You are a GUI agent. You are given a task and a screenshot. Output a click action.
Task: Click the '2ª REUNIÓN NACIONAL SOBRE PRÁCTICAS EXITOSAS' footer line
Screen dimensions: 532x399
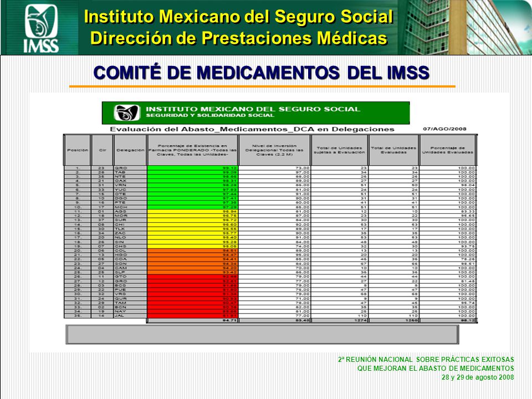(426, 360)
